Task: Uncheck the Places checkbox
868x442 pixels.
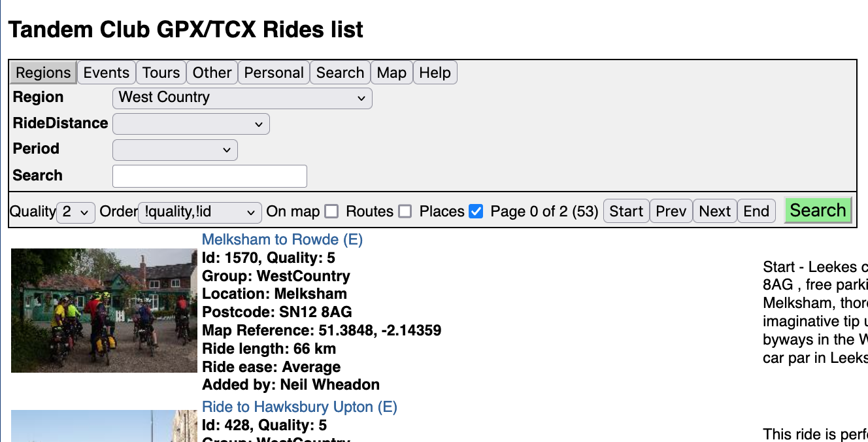Action: coord(476,211)
